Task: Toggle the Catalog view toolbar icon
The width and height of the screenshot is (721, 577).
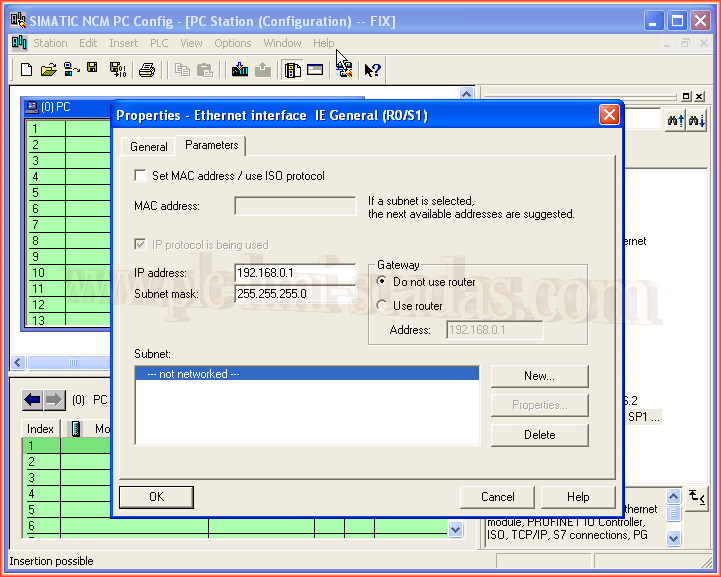Action: click(292, 70)
